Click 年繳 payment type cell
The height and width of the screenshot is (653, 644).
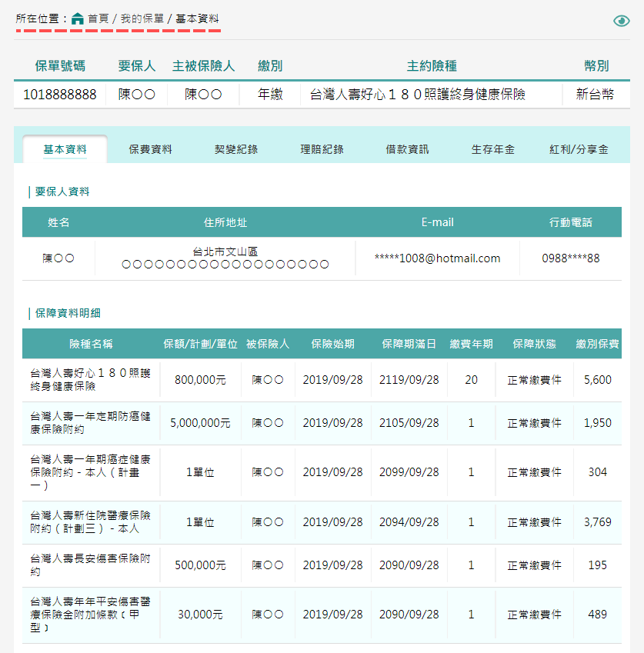[x=270, y=95]
